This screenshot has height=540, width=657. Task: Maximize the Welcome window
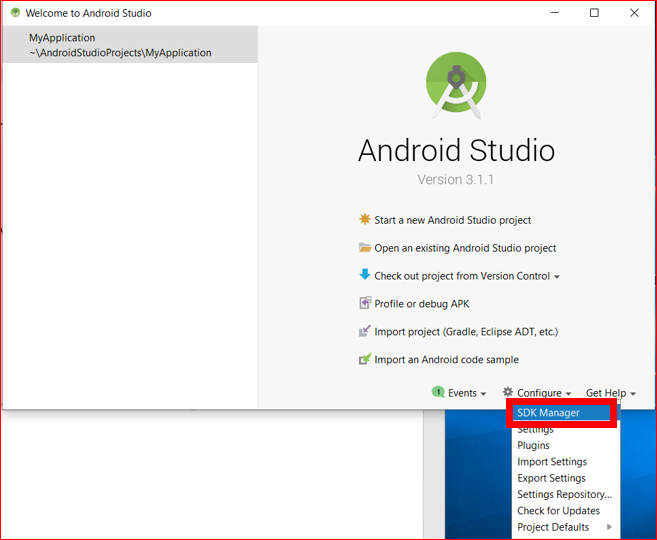tap(594, 13)
